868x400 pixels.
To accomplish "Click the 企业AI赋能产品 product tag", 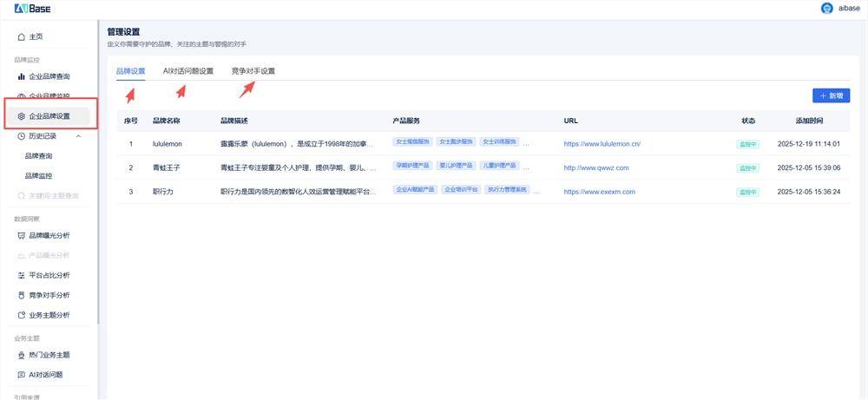I will [415, 189].
